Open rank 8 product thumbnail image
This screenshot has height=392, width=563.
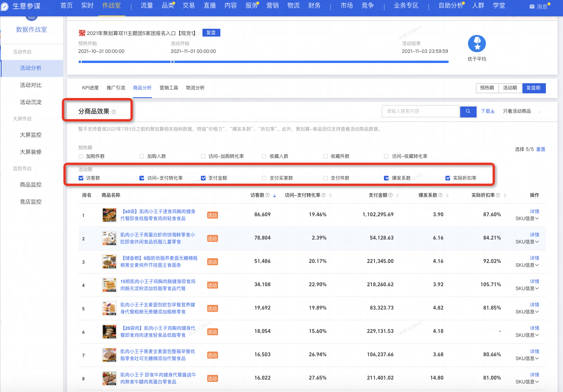click(x=109, y=378)
